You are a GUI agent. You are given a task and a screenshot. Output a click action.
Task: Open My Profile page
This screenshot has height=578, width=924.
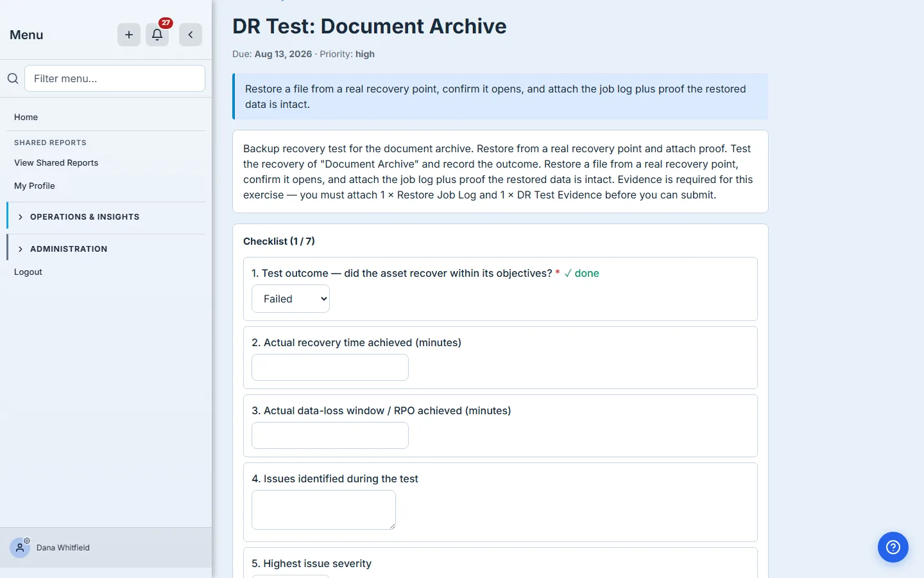(x=35, y=186)
